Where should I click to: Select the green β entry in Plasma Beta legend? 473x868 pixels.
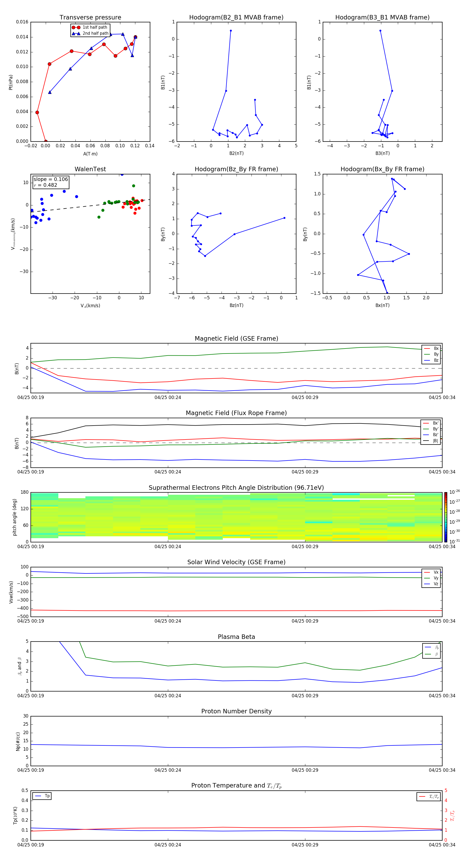(431, 654)
